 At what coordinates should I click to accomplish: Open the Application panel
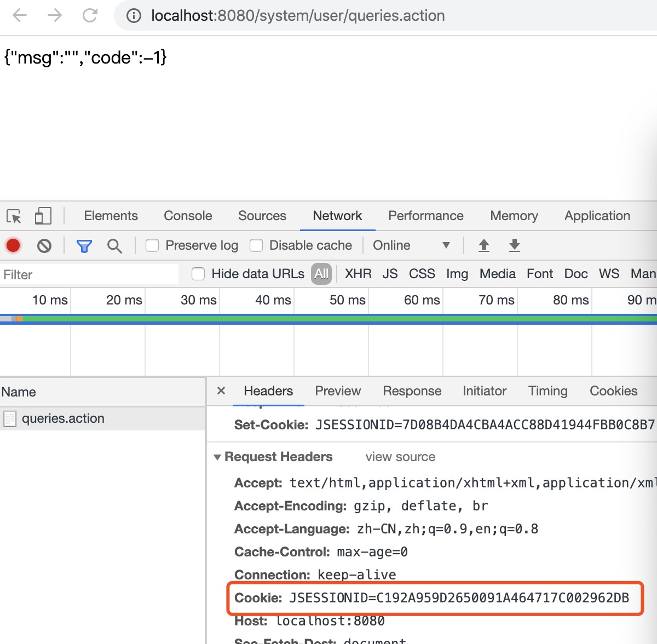(x=597, y=216)
